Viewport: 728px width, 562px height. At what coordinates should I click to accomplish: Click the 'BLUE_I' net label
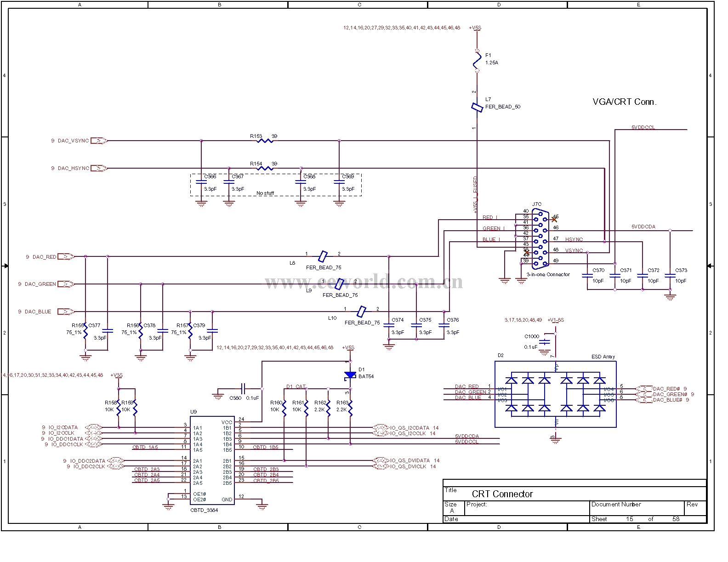491,239
